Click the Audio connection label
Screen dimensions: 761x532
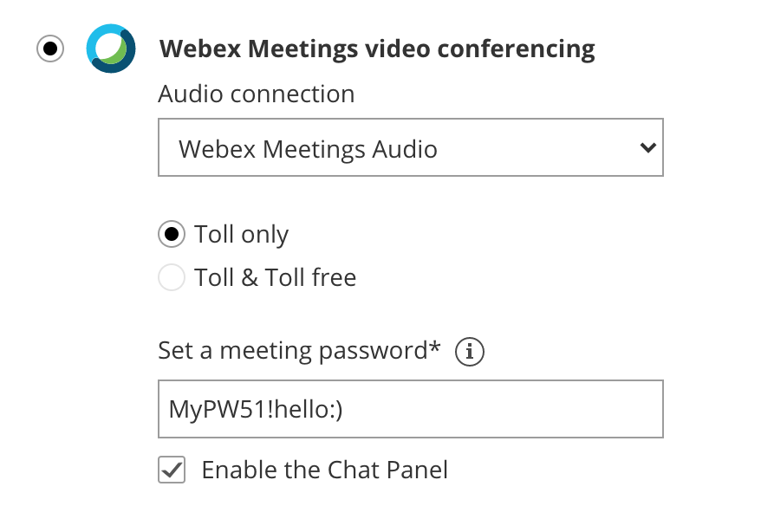257,94
